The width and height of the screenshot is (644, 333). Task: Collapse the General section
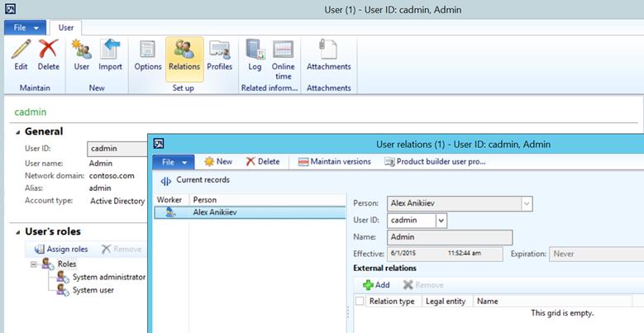click(x=17, y=132)
